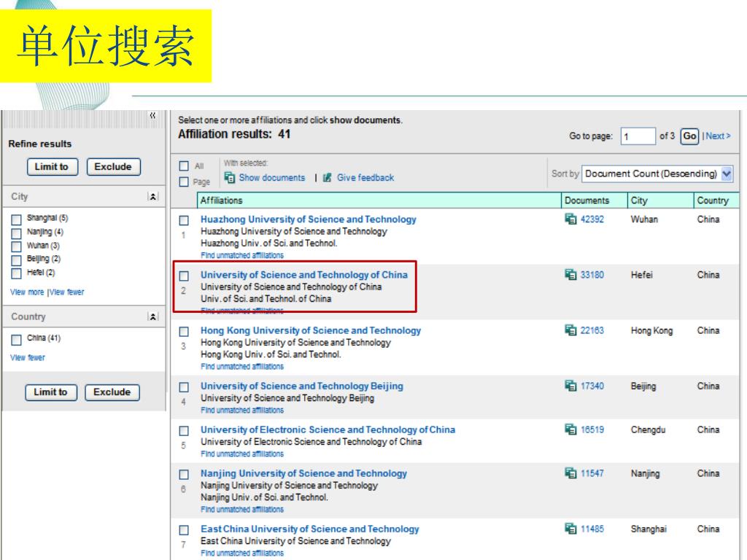Image resolution: width=747 pixels, height=560 pixels.
Task: Select University of Science and Technology Beijing checkbox
Action: [184, 387]
